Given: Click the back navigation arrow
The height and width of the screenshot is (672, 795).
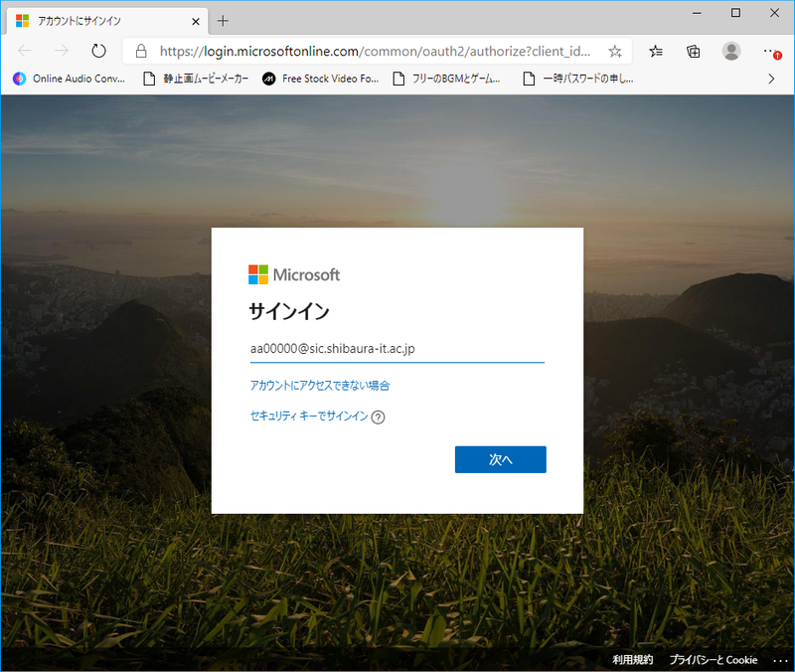Looking at the screenshot, I should click(x=26, y=51).
